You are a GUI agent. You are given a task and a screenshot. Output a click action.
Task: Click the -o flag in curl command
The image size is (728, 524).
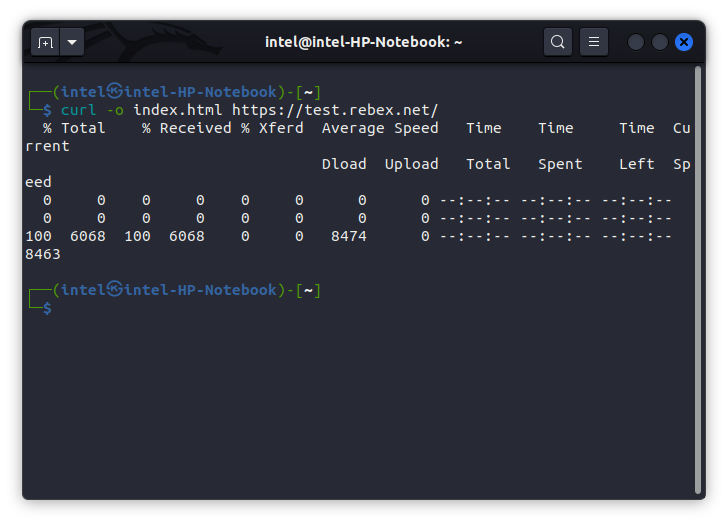click(114, 109)
